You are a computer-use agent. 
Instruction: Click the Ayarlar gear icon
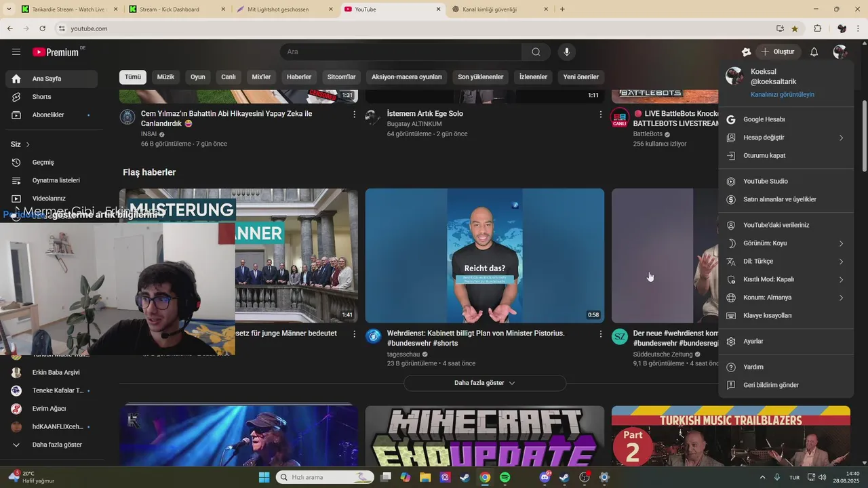pyautogui.click(x=731, y=342)
